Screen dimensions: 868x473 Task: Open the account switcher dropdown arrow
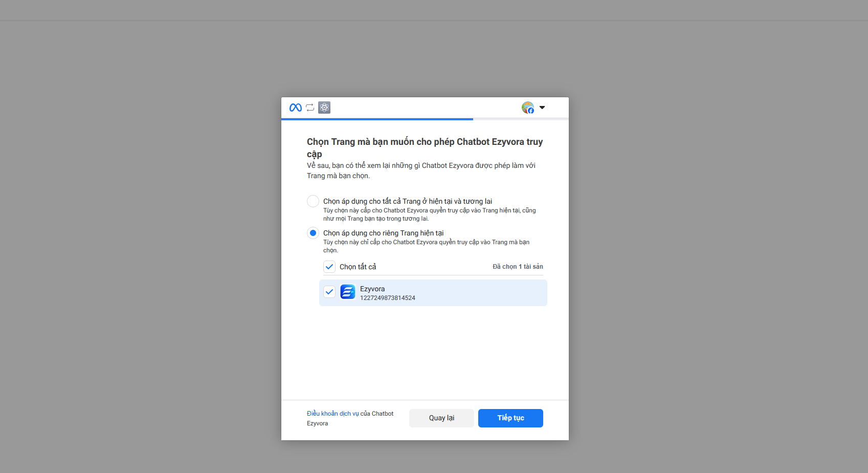[x=542, y=107]
